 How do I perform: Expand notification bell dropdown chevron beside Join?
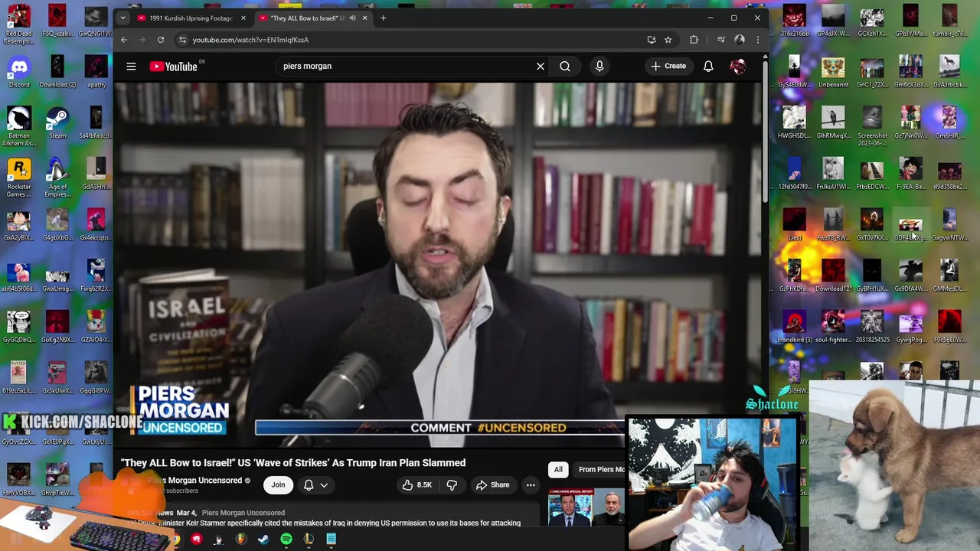324,484
